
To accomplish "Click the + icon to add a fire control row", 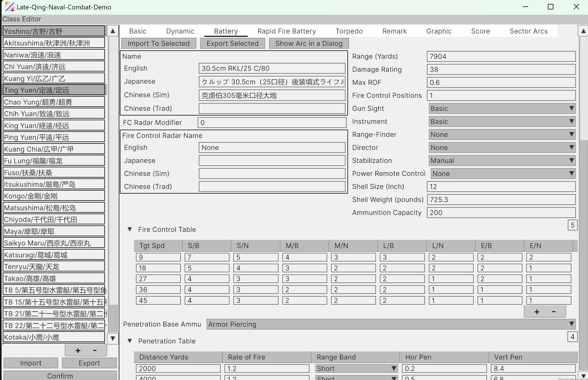I will tap(537, 311).
